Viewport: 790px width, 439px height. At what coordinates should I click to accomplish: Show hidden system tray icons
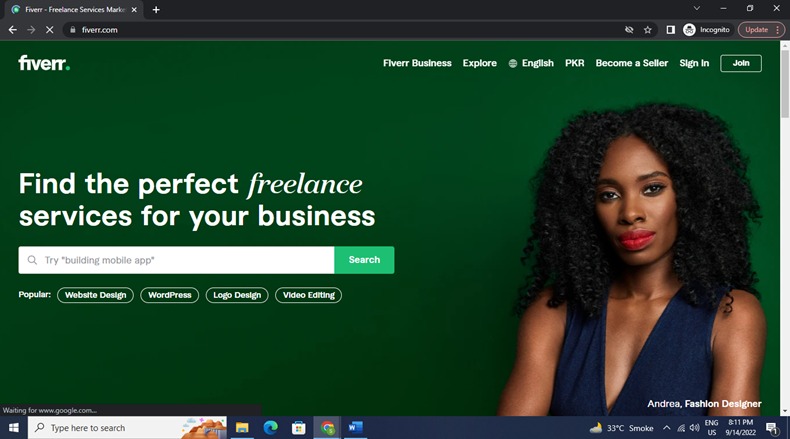tap(667, 428)
